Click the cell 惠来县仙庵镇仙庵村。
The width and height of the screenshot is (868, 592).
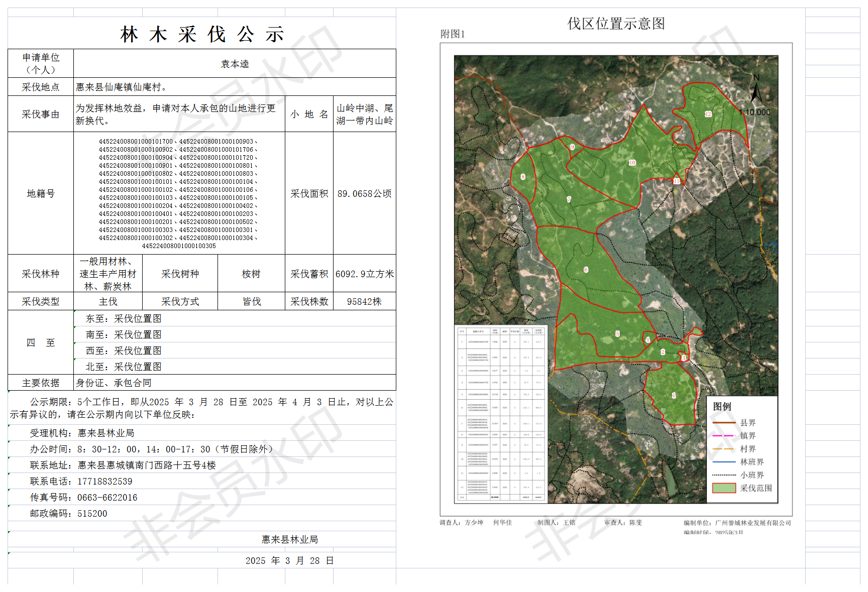(235, 87)
